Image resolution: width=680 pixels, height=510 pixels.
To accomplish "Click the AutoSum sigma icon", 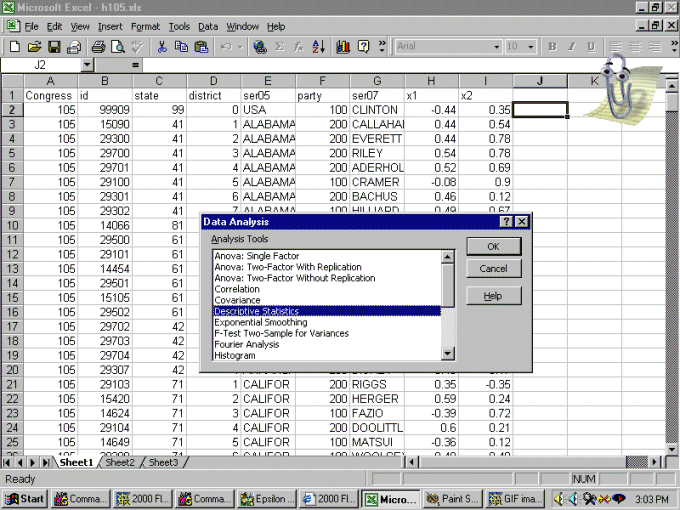I will point(280,46).
